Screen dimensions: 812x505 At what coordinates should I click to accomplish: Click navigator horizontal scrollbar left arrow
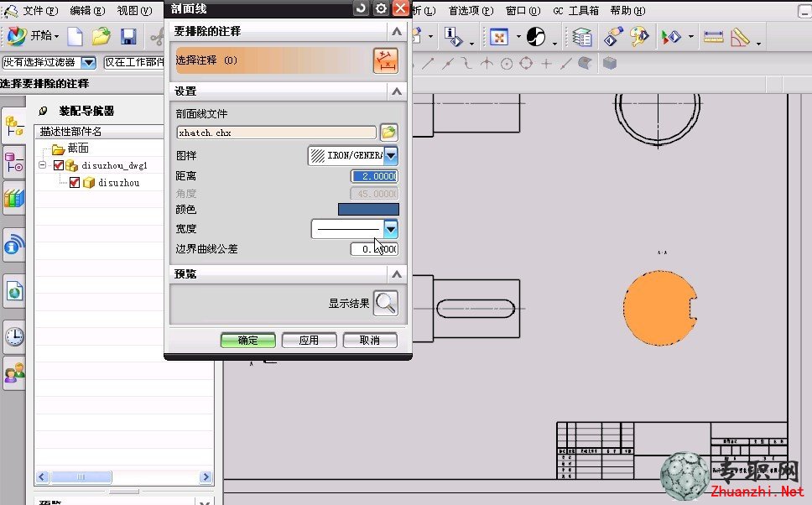(x=43, y=477)
